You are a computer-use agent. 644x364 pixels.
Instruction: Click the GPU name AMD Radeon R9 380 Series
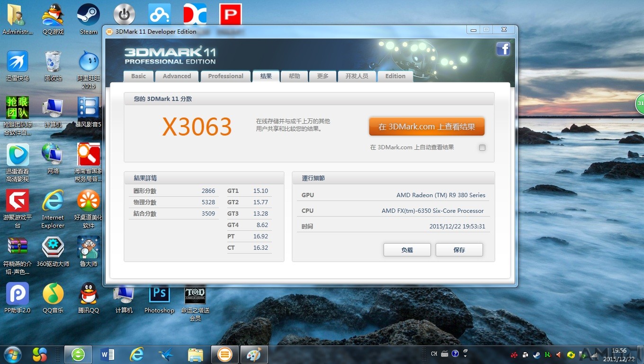click(441, 195)
